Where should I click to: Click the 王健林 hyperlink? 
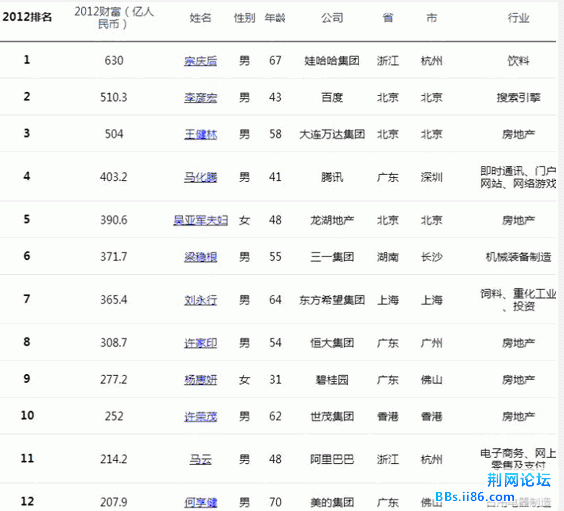coord(200,134)
